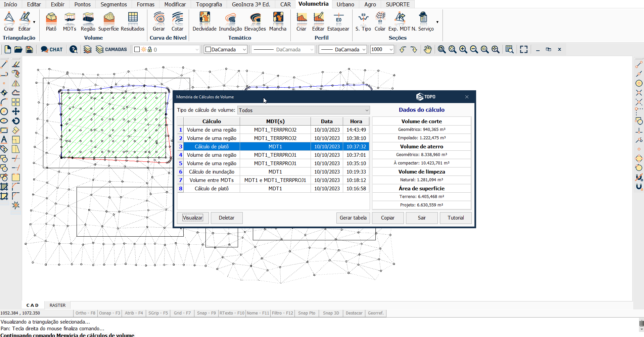
Task: Toggle Osnap - F3 in status bar
Action: click(109, 313)
